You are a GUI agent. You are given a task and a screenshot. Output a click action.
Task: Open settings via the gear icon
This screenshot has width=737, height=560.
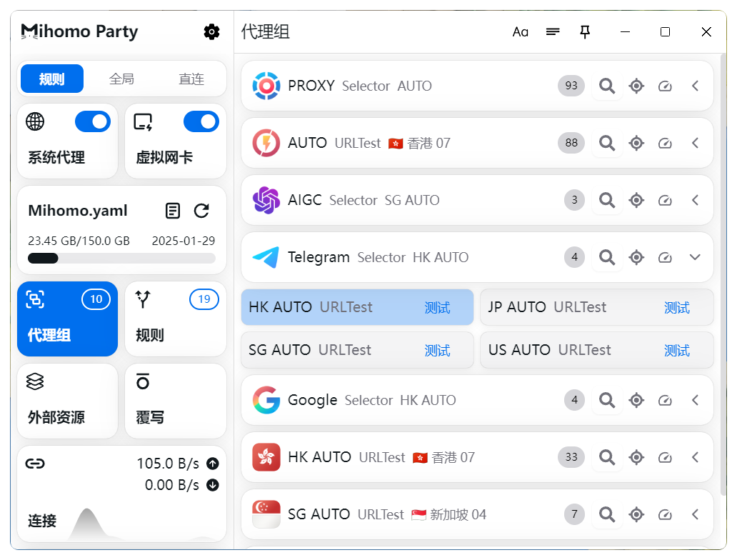tap(211, 31)
